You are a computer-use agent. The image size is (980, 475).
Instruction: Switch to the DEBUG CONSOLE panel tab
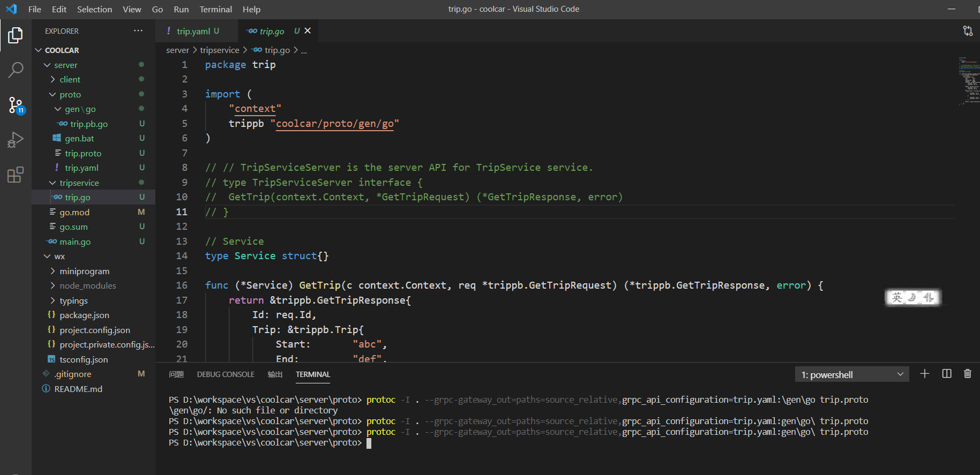pyautogui.click(x=226, y=374)
